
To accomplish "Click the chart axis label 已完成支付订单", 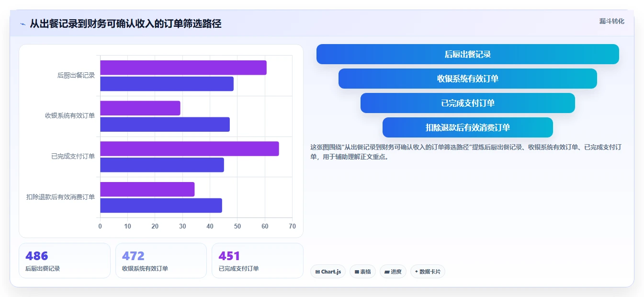I will (x=73, y=156).
